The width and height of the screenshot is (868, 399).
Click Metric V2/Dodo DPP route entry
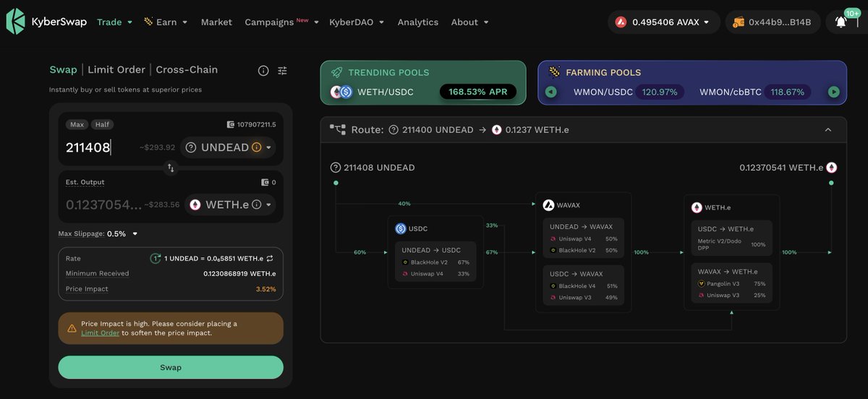[x=731, y=244]
